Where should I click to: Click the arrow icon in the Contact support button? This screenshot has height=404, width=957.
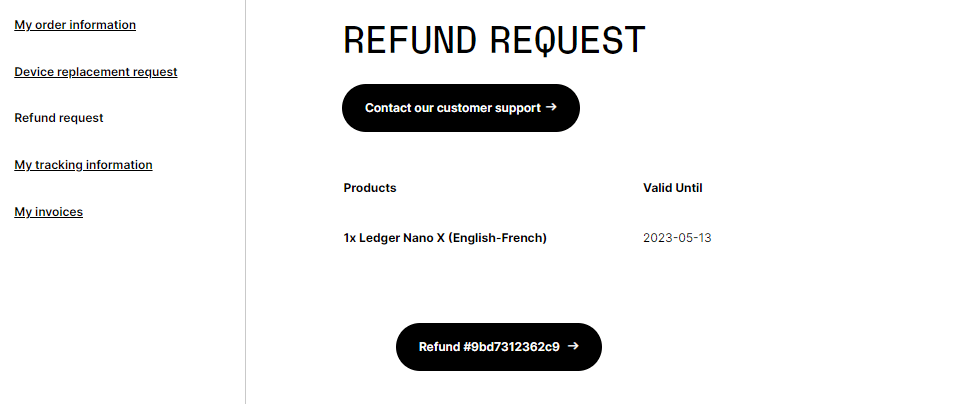(x=551, y=107)
